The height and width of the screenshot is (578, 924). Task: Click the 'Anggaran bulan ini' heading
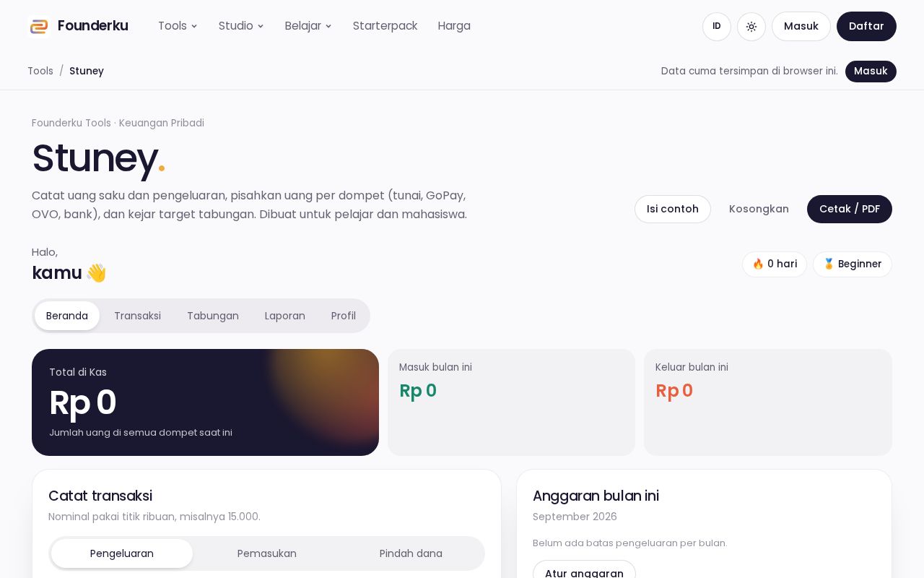596,496
